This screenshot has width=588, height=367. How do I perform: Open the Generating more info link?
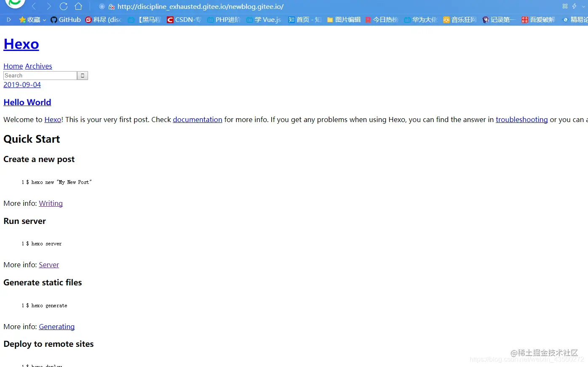click(57, 327)
